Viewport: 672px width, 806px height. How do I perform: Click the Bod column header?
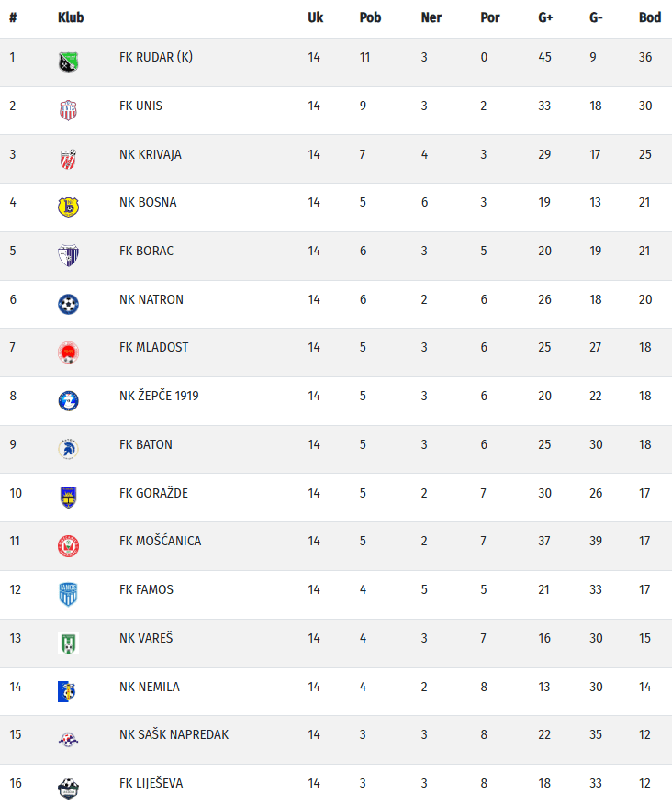[650, 17]
